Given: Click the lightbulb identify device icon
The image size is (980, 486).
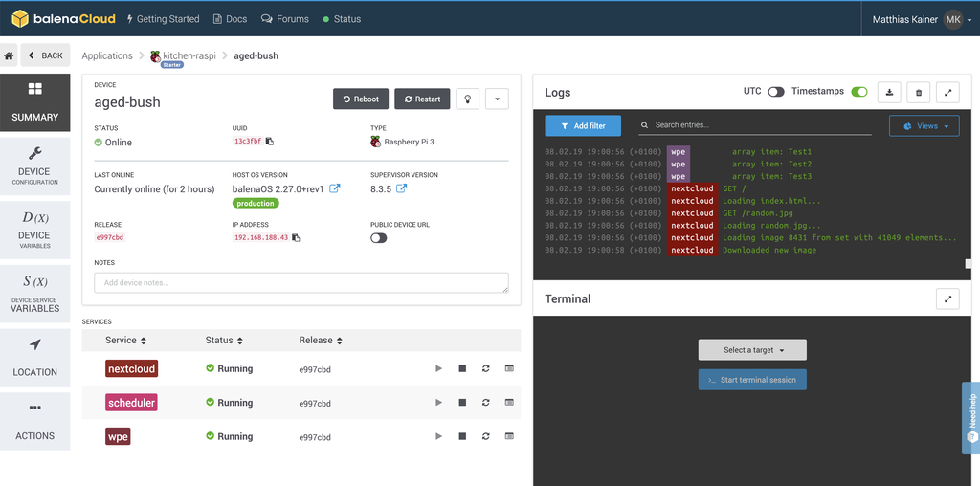Looking at the screenshot, I should (467, 99).
